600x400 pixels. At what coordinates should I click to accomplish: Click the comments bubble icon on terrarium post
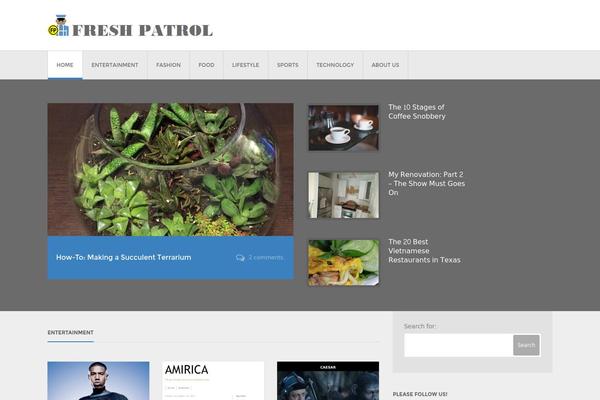[x=240, y=258]
